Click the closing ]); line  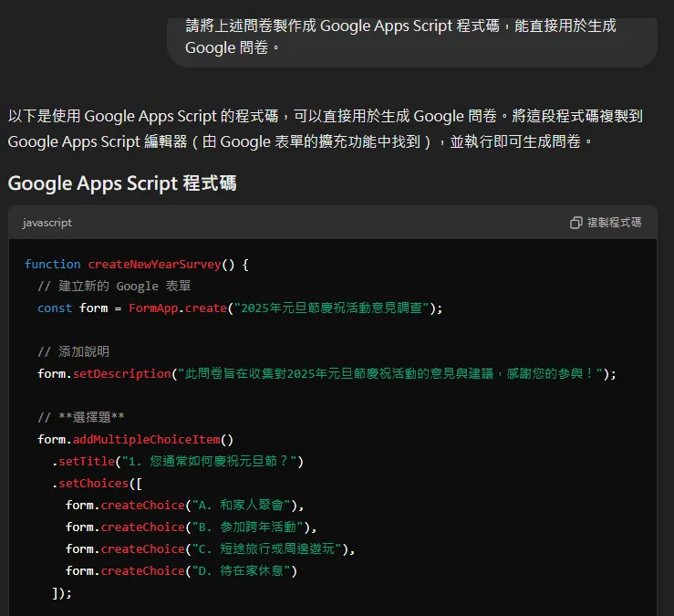[62, 593]
